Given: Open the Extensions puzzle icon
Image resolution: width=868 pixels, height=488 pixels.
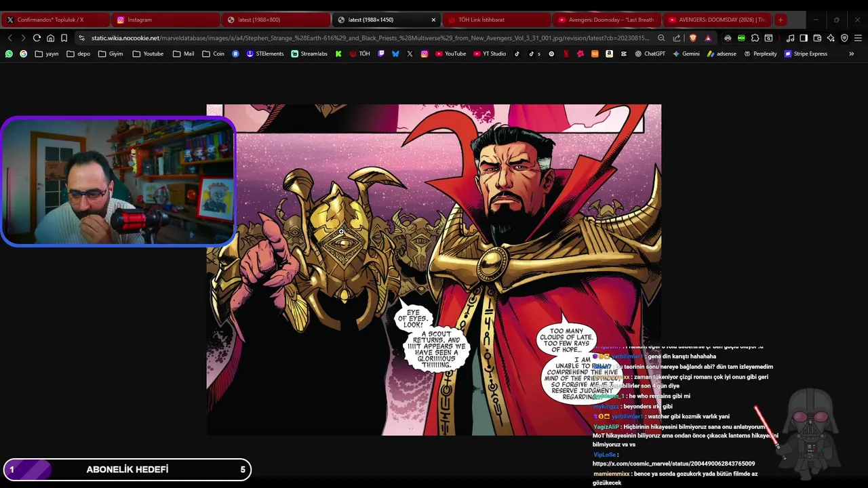Looking at the screenshot, I should (755, 38).
